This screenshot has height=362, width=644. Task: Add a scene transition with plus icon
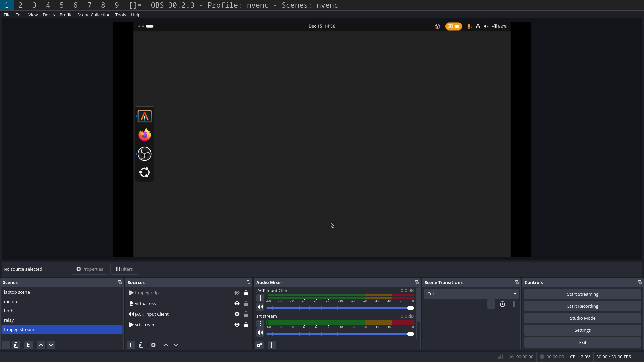(x=491, y=304)
